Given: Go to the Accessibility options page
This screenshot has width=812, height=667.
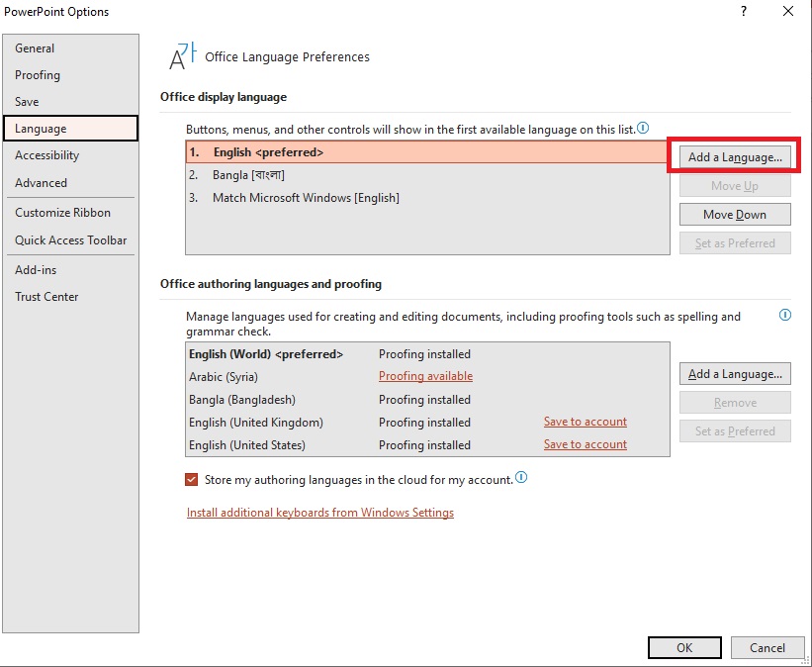Looking at the screenshot, I should click(47, 154).
